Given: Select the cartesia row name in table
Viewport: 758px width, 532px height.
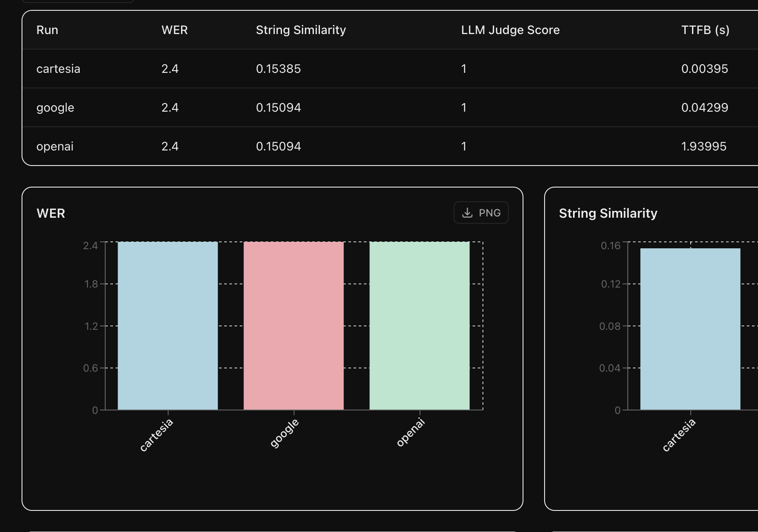Looking at the screenshot, I should tap(58, 69).
